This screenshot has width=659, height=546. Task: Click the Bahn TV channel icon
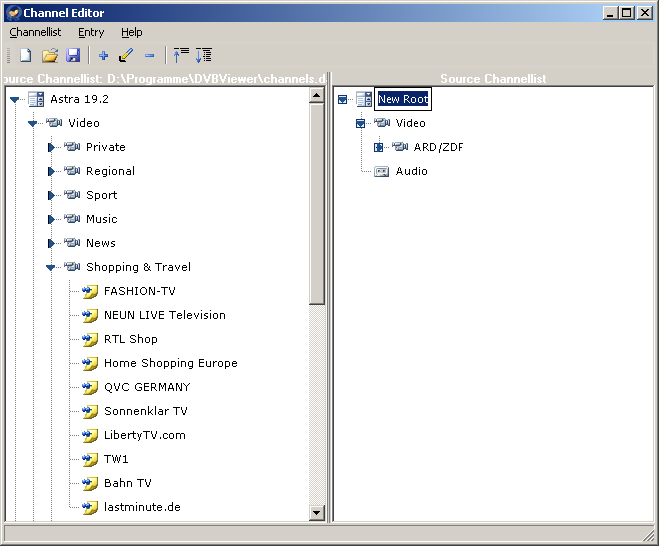click(x=90, y=483)
